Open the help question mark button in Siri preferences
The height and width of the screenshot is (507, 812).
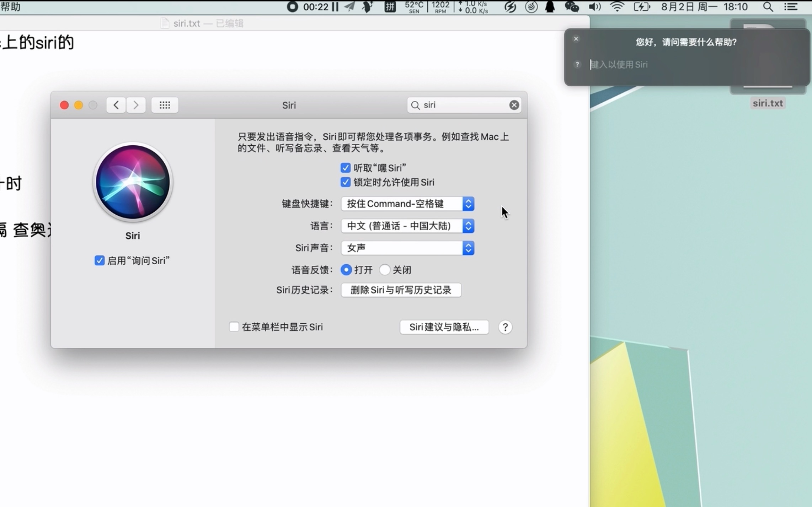point(505,327)
